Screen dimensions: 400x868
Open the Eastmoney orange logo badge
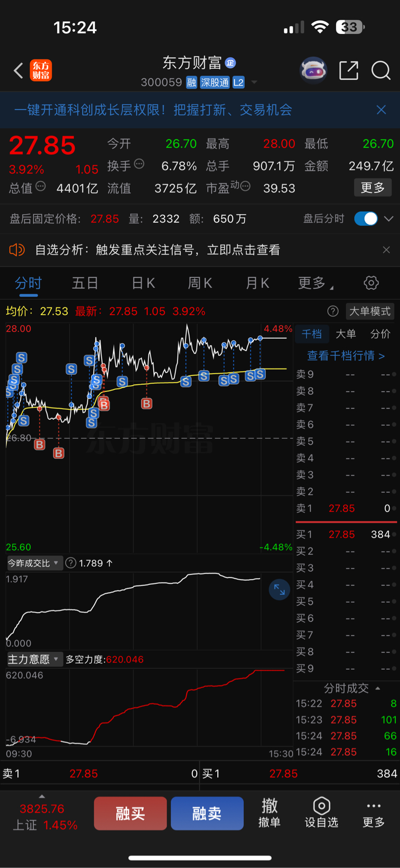41,70
